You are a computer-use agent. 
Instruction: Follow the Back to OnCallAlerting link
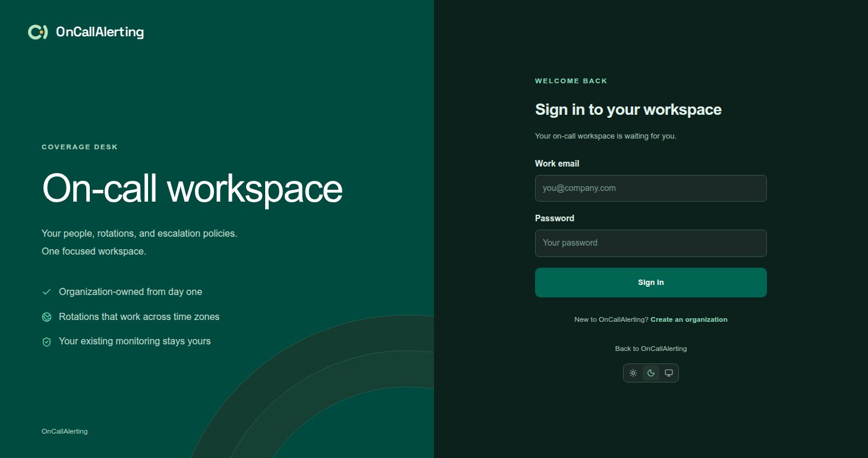pos(651,349)
